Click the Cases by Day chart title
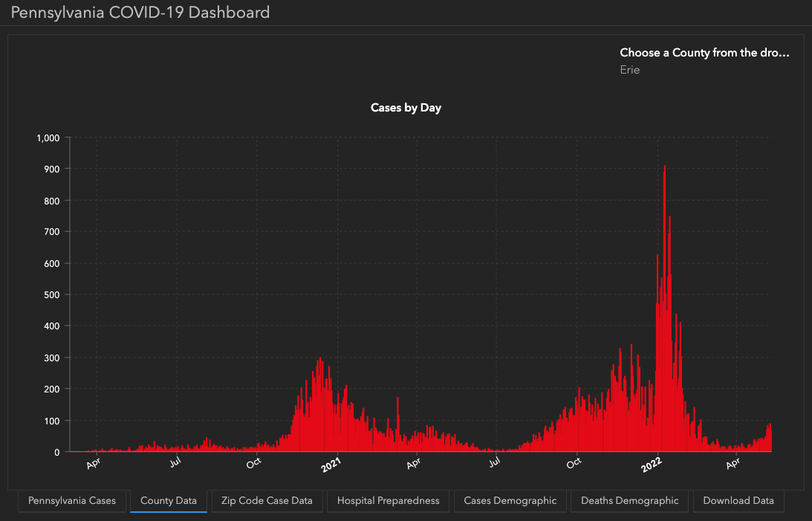This screenshot has width=812, height=521. (x=406, y=108)
